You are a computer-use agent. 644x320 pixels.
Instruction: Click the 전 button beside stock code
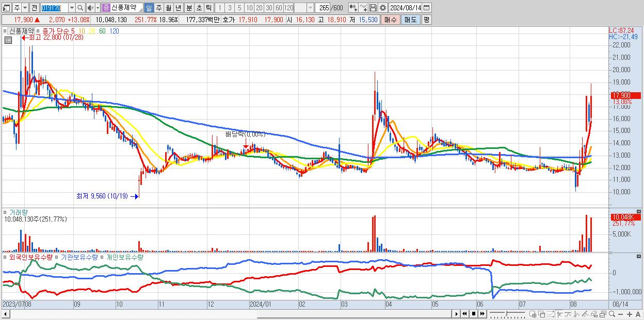tap(34, 8)
